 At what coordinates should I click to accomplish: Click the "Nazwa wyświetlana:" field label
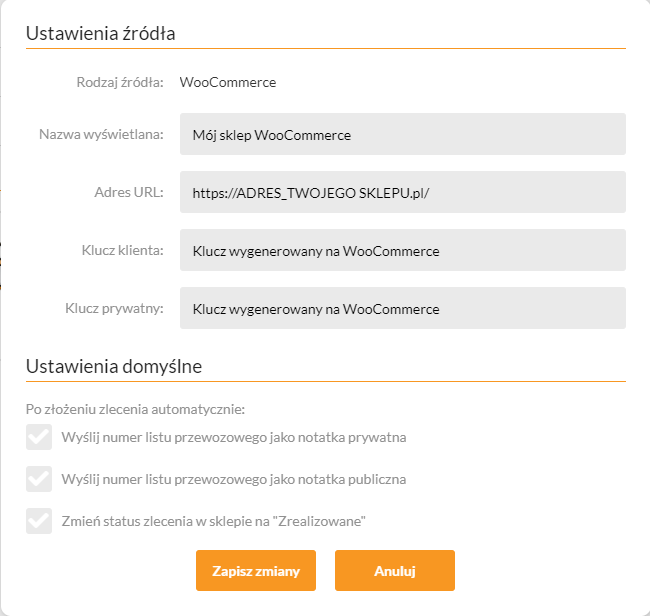[x=101, y=134]
